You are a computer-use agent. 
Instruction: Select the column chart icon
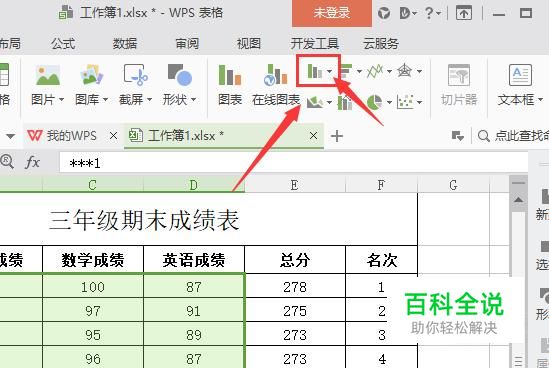point(314,71)
